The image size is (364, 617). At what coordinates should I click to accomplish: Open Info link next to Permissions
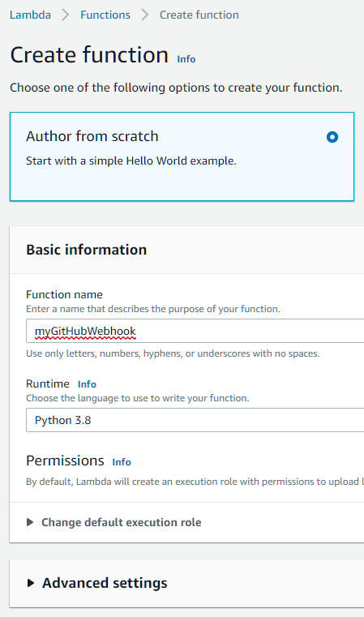(x=122, y=462)
